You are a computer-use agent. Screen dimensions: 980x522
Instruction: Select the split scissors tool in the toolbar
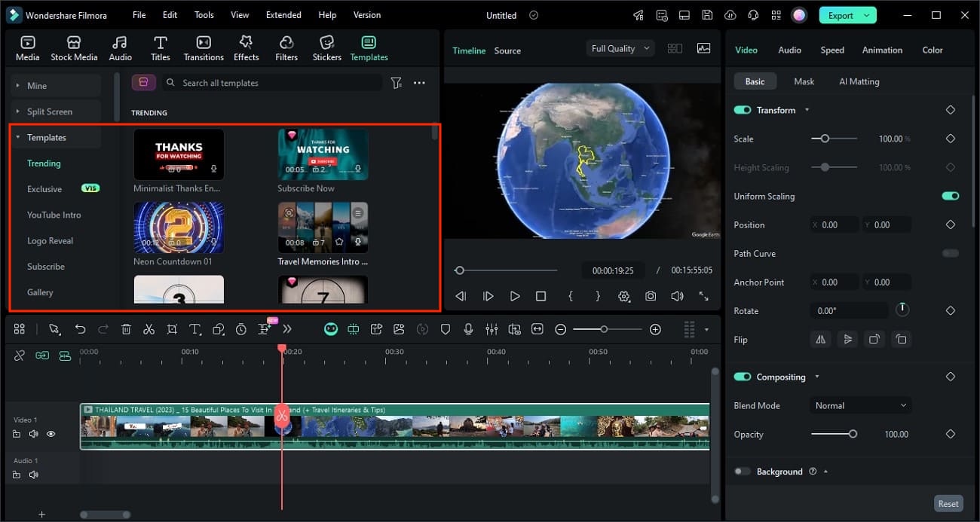click(x=149, y=329)
